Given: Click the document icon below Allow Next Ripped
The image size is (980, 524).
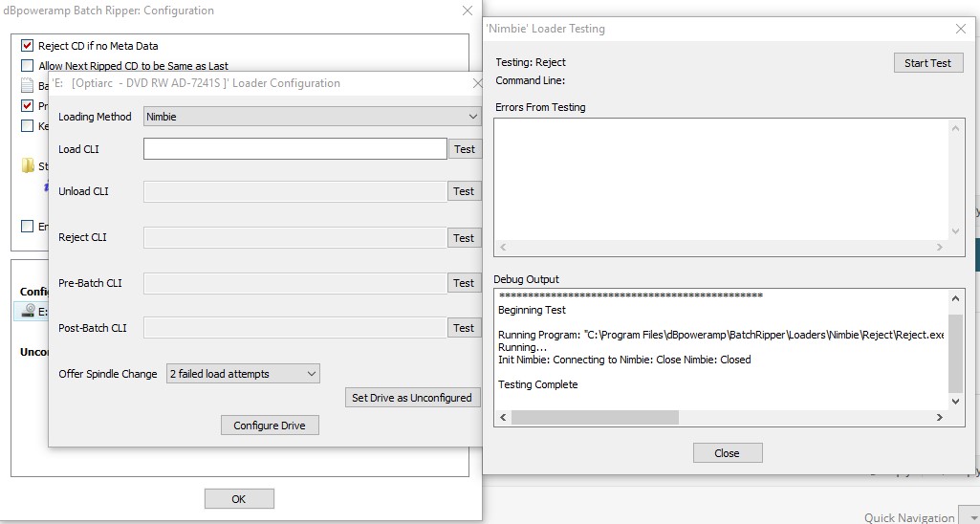Looking at the screenshot, I should [x=28, y=86].
